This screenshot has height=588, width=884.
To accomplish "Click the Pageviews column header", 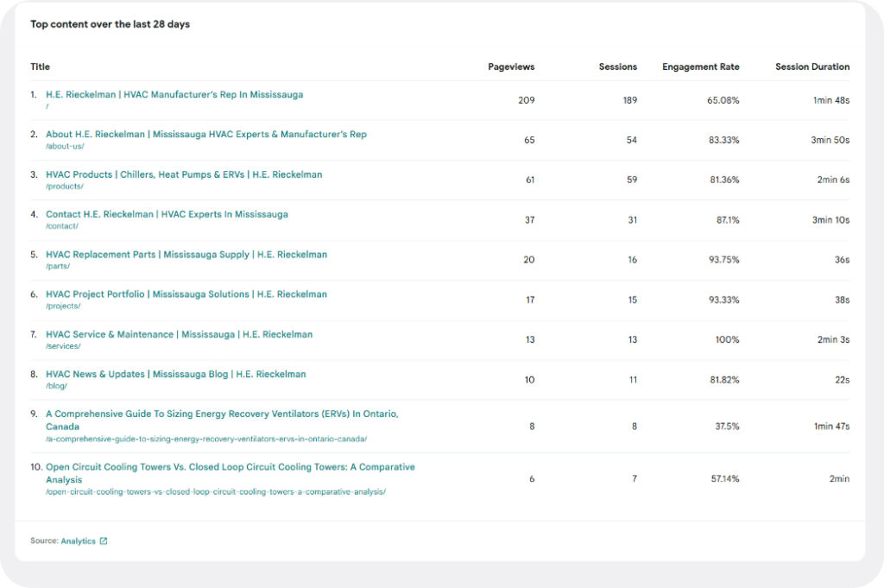I will (x=511, y=66).
